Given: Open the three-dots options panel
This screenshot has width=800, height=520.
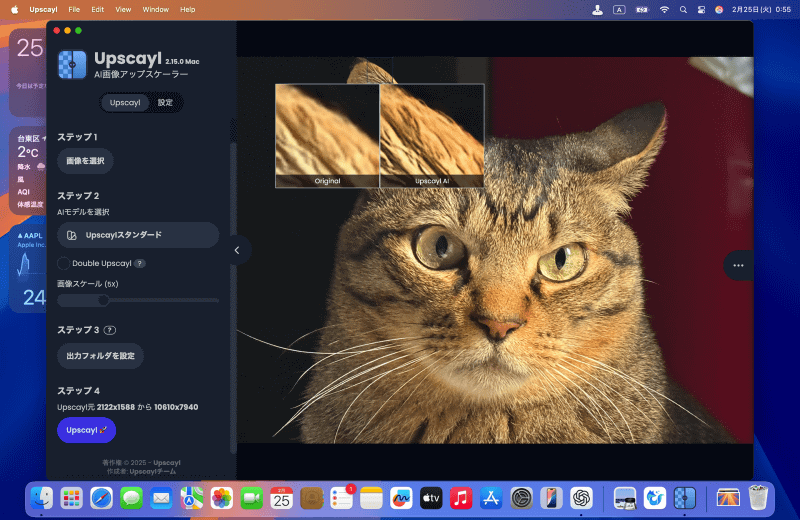Looking at the screenshot, I should pos(738,265).
